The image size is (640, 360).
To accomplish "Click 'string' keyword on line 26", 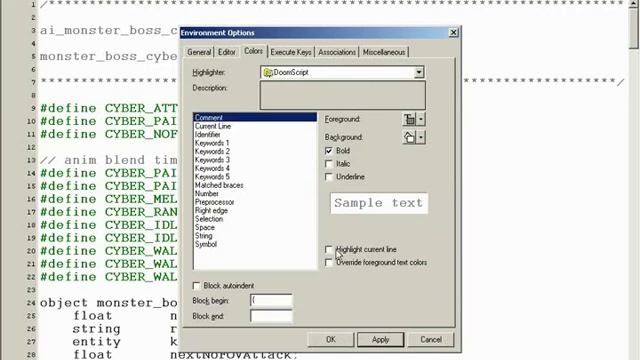I will pyautogui.click(x=96, y=329).
